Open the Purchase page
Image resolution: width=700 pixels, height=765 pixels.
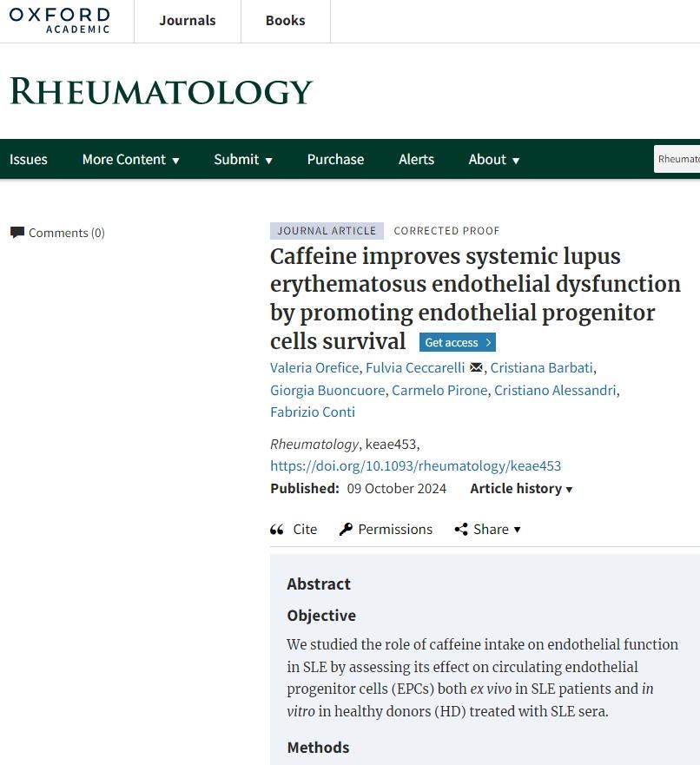tap(335, 159)
